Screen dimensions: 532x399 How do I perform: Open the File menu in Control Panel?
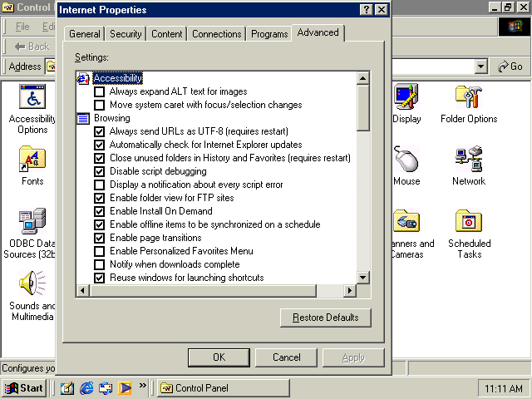[x=22, y=27]
